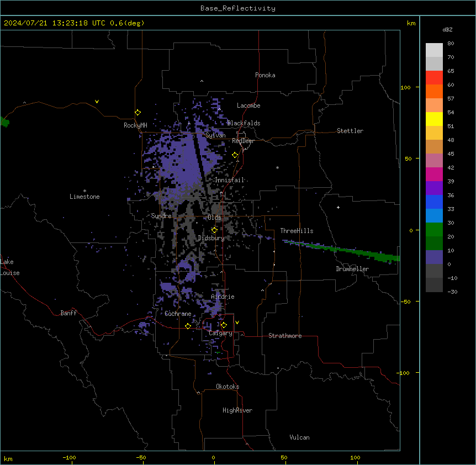476x465 pixels.
Task: Click the km unit label at top right
Action: tap(411, 23)
